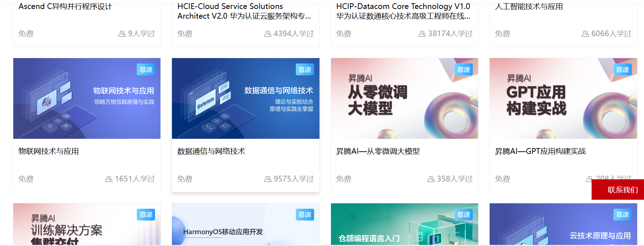Click 免费 on the 人工智能技术与应用 card
This screenshot has height=246, width=644.
[503, 34]
